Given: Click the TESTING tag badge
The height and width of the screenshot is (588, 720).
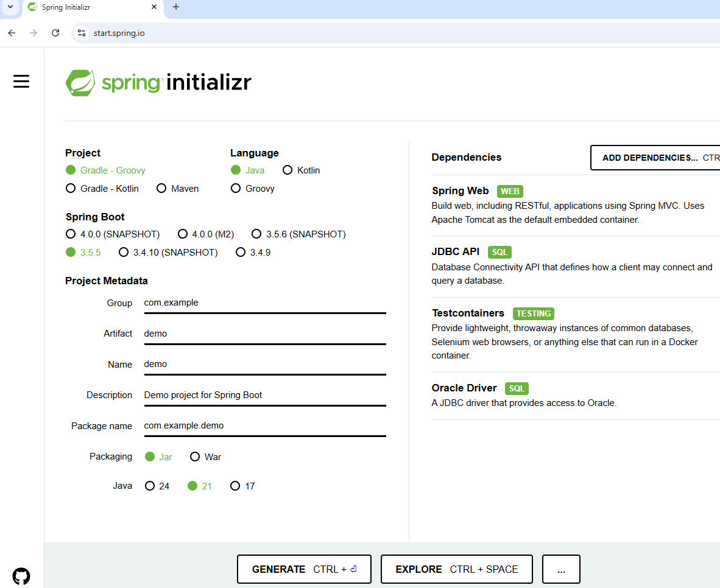Looking at the screenshot, I should point(533,313).
